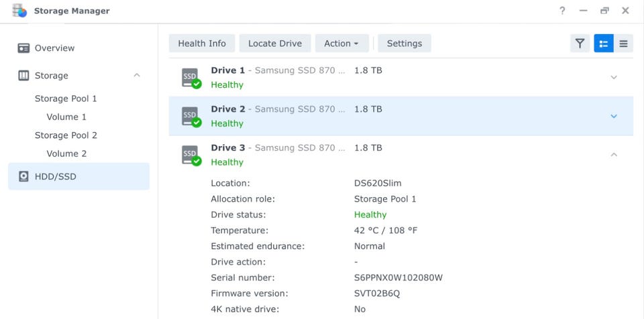Open Volume 2 in the sidebar
644x319 pixels.
click(66, 153)
